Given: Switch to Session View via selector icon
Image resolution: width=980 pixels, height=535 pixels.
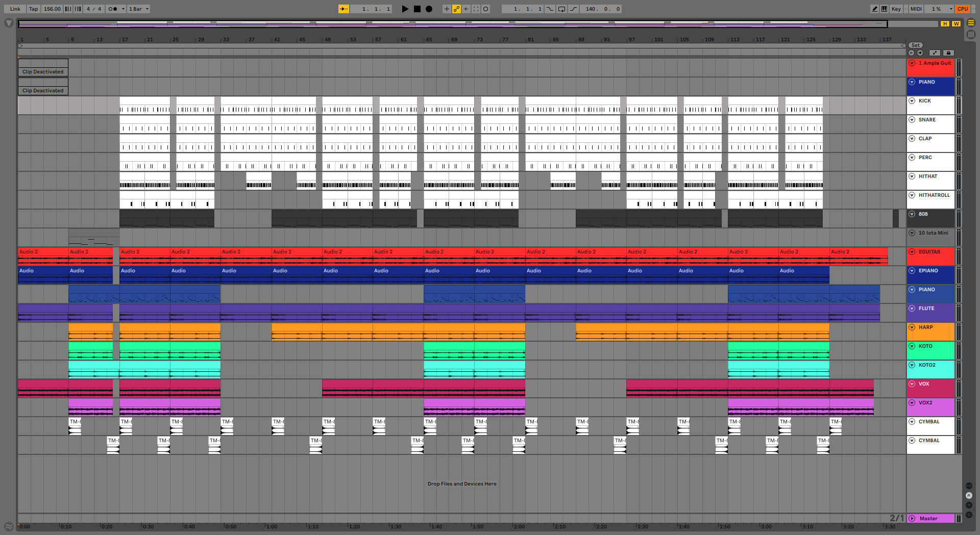Looking at the screenshot, I should (x=971, y=34).
